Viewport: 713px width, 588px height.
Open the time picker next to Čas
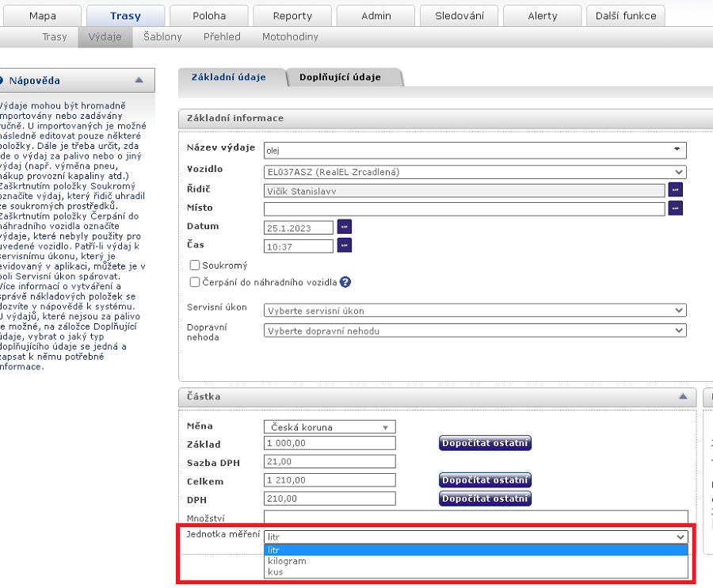pos(344,246)
